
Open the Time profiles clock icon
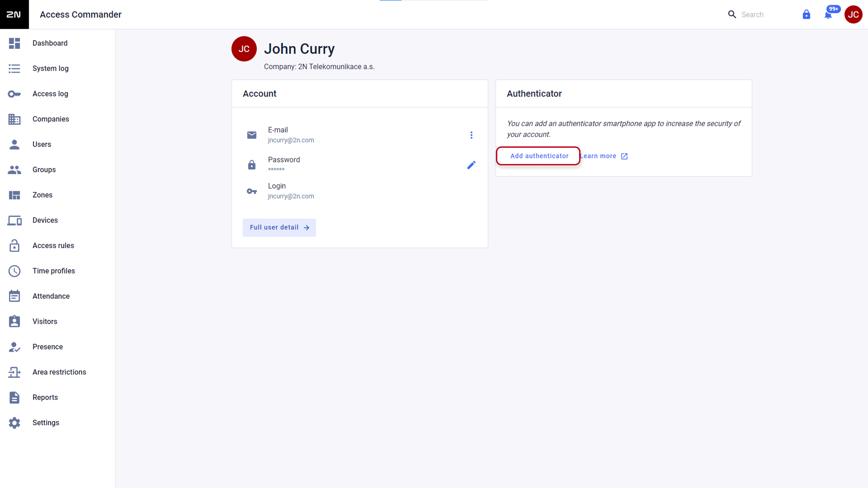pos(14,271)
